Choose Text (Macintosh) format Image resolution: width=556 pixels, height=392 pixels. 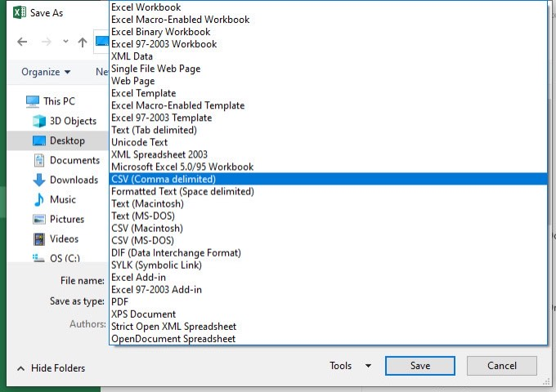coord(328,203)
